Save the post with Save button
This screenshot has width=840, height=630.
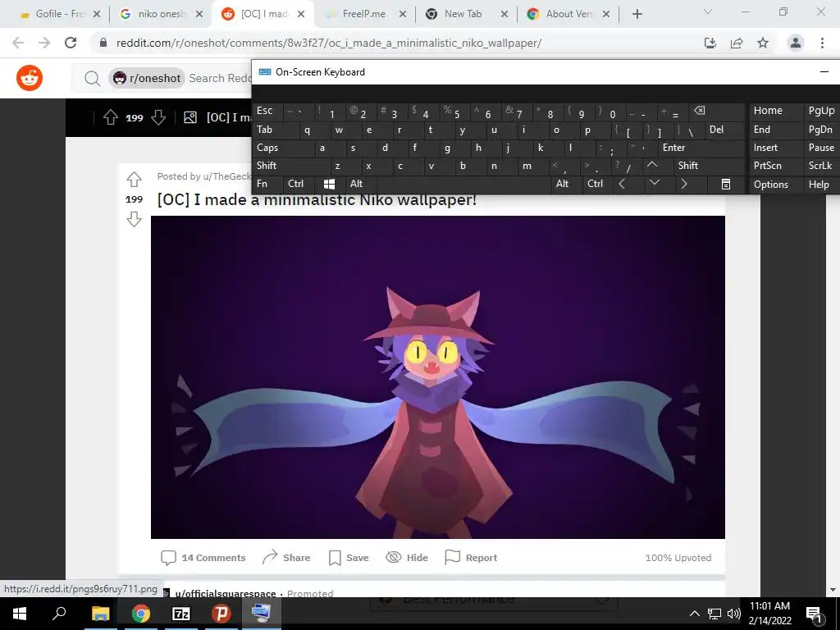[x=349, y=558]
